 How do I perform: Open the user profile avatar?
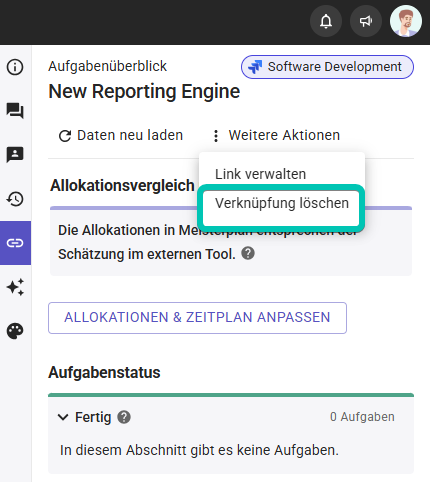(x=406, y=21)
